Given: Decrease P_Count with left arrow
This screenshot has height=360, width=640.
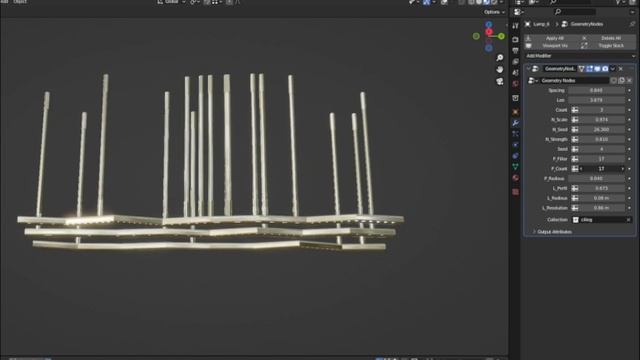Looking at the screenshot, I should [581, 169].
